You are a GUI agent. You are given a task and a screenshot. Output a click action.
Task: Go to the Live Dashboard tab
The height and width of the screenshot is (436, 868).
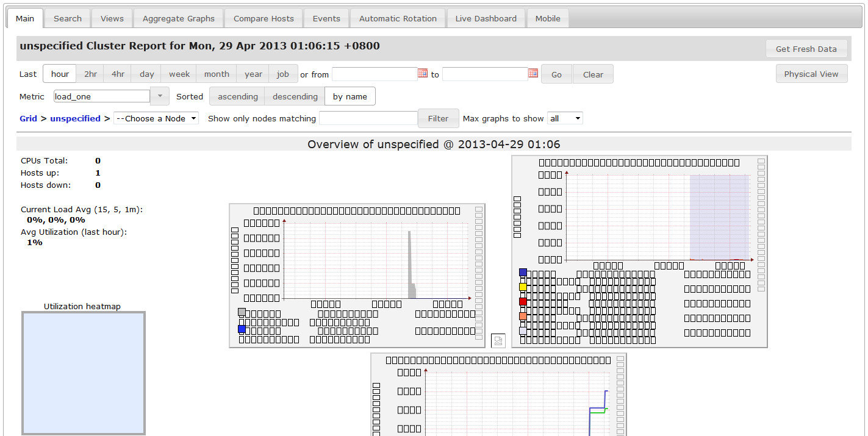(486, 18)
